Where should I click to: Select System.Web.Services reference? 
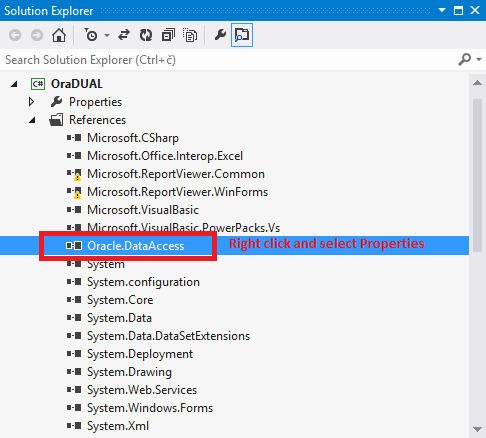(142, 390)
